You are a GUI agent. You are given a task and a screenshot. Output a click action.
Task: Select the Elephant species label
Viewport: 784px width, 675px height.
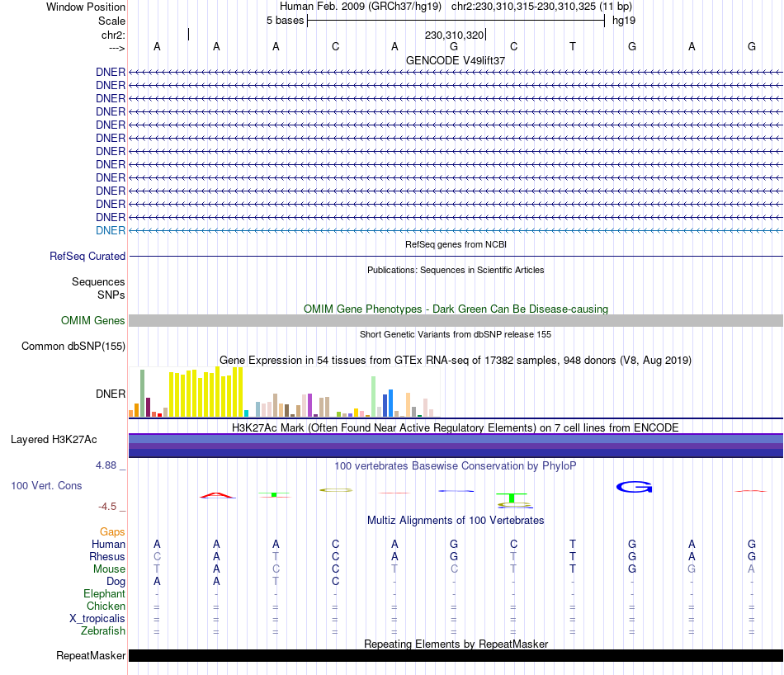(104, 593)
